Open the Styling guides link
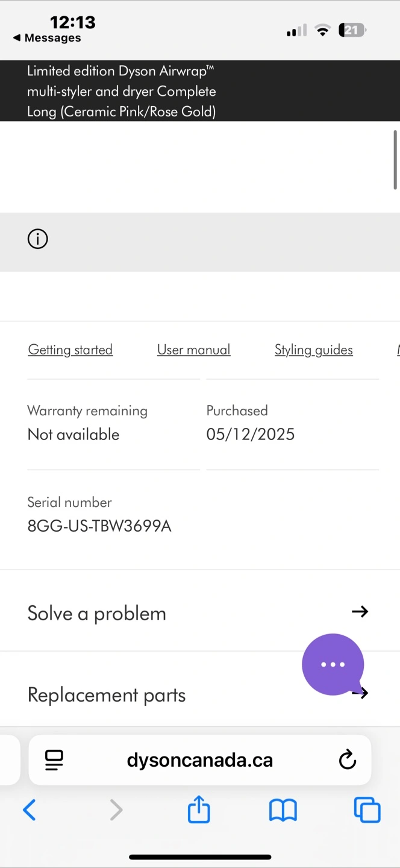The image size is (400, 868). [x=313, y=350]
